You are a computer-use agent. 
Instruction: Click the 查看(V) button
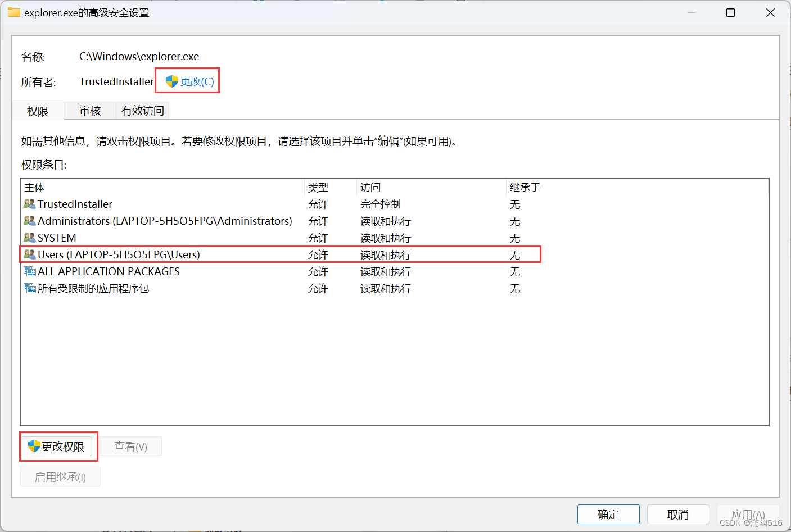pos(130,447)
